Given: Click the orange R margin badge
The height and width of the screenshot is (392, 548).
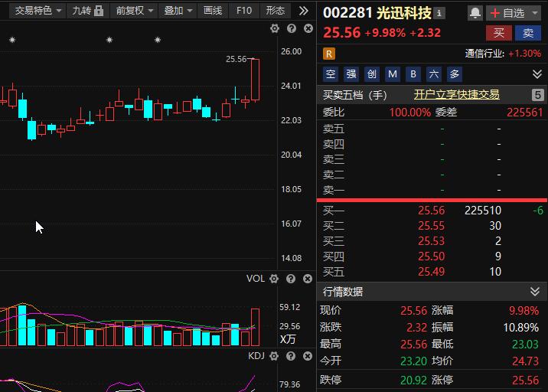Looking at the screenshot, I should tap(329, 54).
